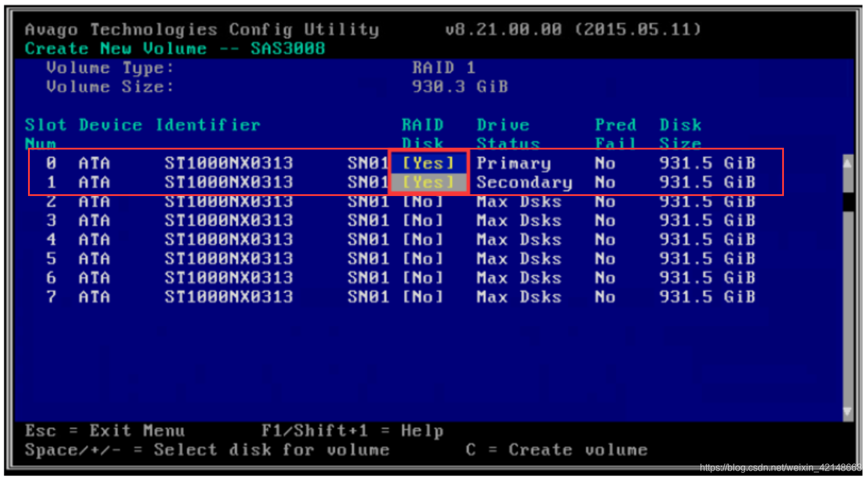
Task: Click Pred Fail 'No' in slot 0 row
Action: point(604,163)
